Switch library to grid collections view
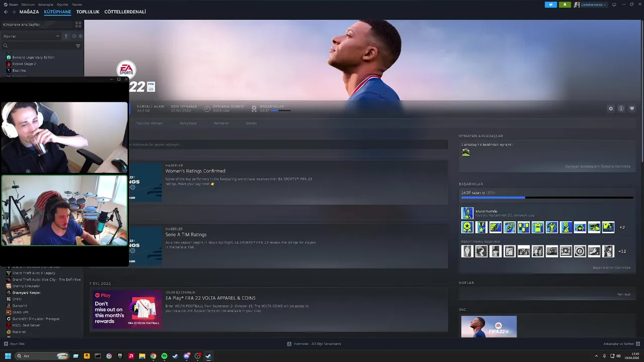The width and height of the screenshot is (644, 362). tap(78, 24)
